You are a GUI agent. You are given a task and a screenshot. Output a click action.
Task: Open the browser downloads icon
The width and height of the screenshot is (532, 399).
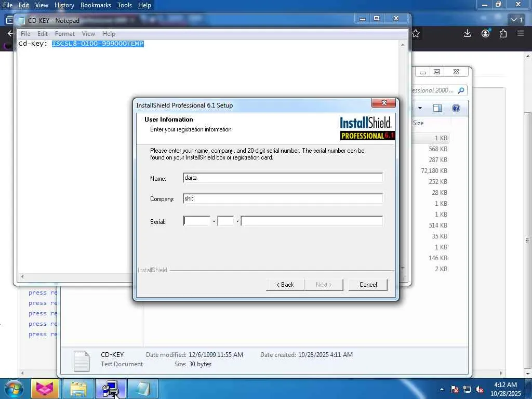(467, 33)
